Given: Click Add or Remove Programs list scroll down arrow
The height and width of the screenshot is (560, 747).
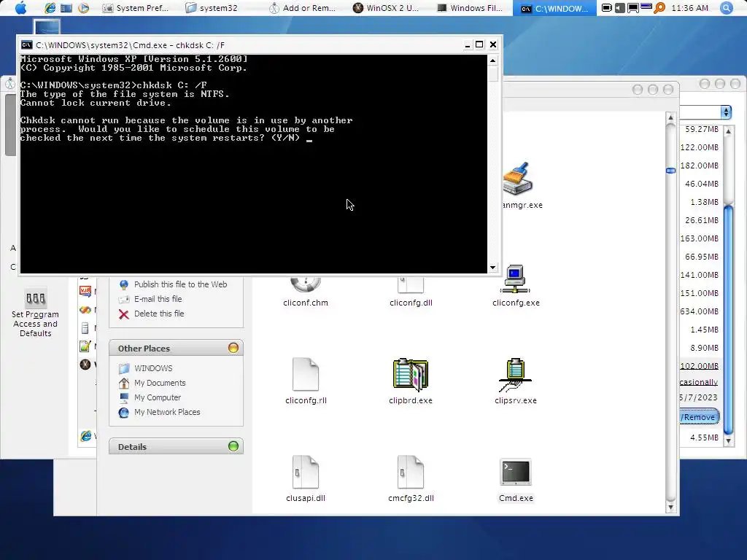Looking at the screenshot, I should pyautogui.click(x=729, y=440).
